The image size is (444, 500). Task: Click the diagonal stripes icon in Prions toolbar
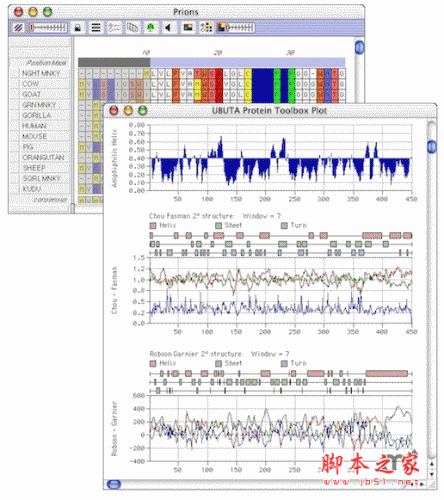18,27
